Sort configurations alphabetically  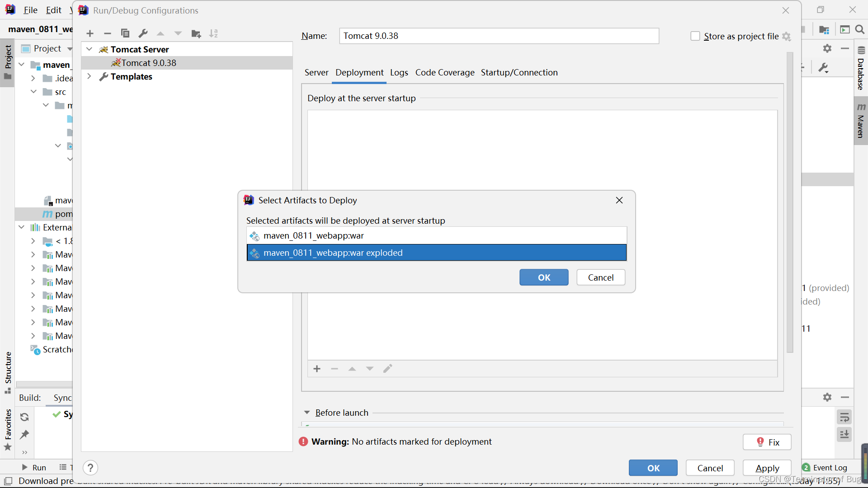tap(213, 33)
